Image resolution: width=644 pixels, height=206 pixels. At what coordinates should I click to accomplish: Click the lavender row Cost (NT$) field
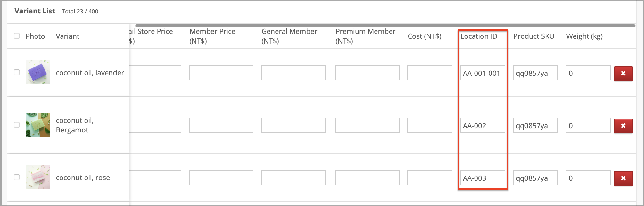[430, 73]
